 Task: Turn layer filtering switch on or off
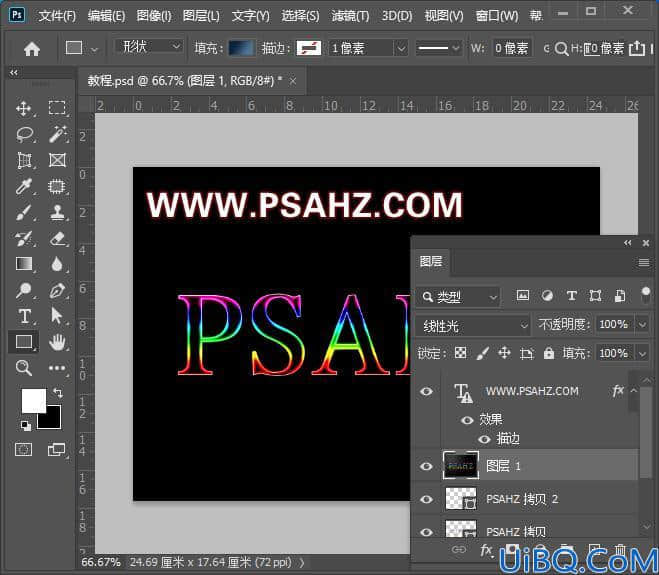[646, 295]
